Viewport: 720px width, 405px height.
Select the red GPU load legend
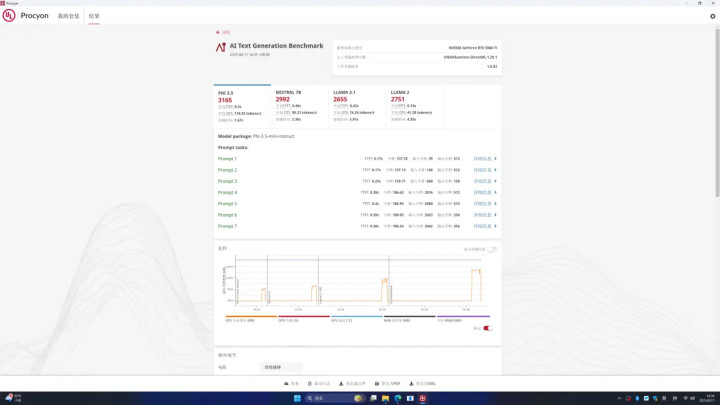[x=304, y=318]
